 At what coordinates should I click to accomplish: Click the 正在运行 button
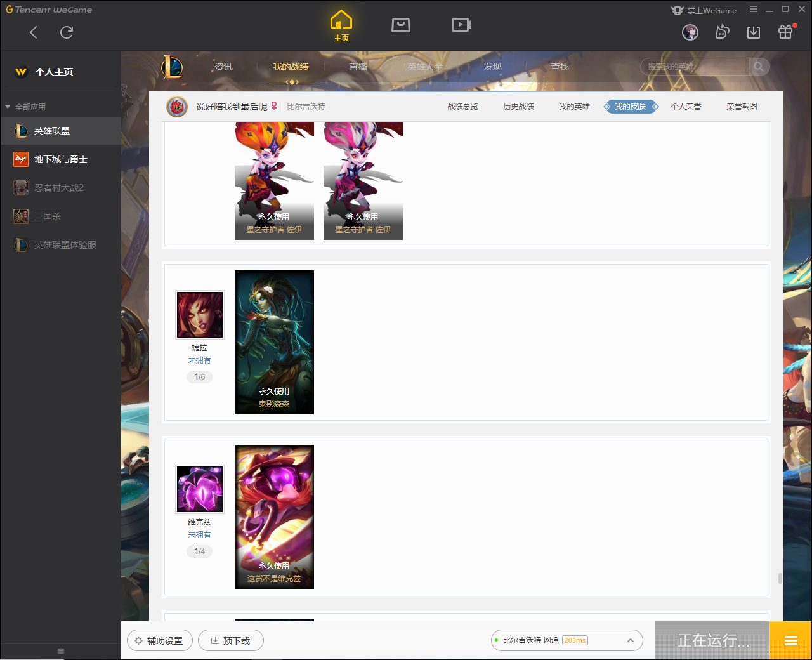(x=712, y=640)
